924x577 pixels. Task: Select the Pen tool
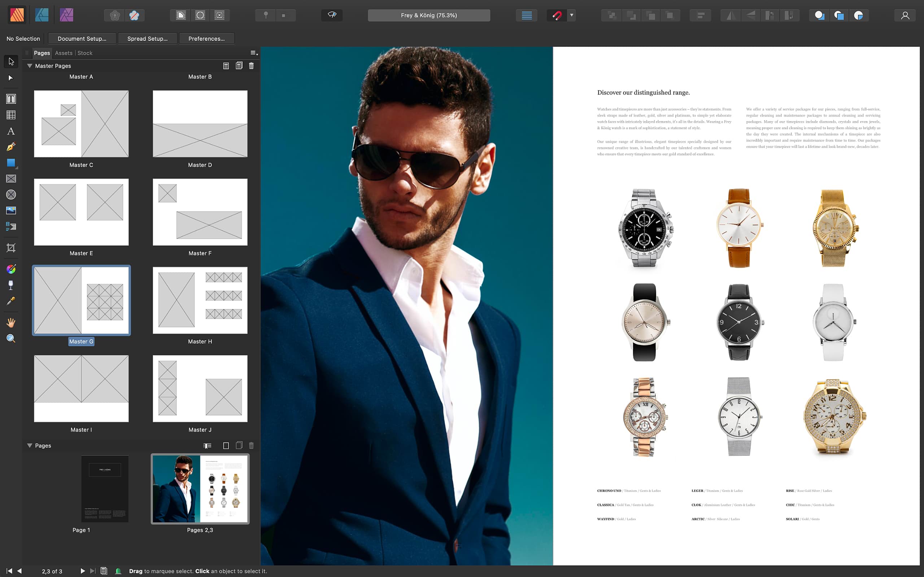pos(11,147)
